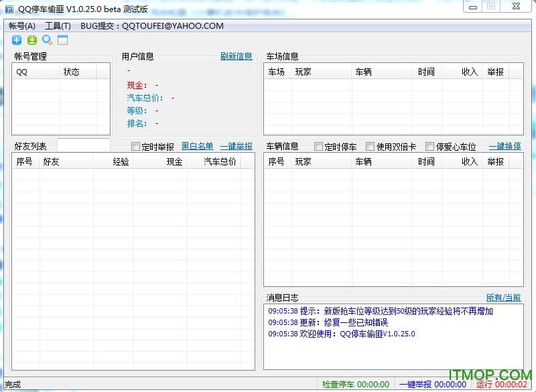
Task: Click the 举报 column header in 车场信息
Action: point(496,72)
